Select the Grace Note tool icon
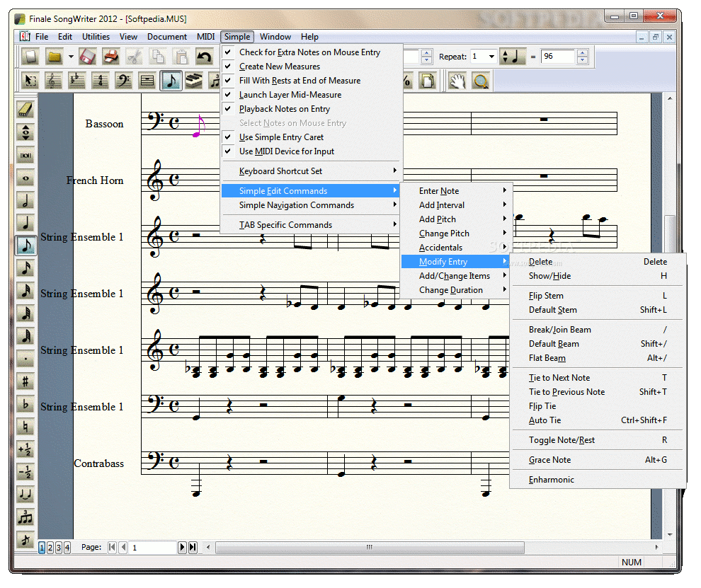This screenshot has width=701, height=588. [25, 540]
